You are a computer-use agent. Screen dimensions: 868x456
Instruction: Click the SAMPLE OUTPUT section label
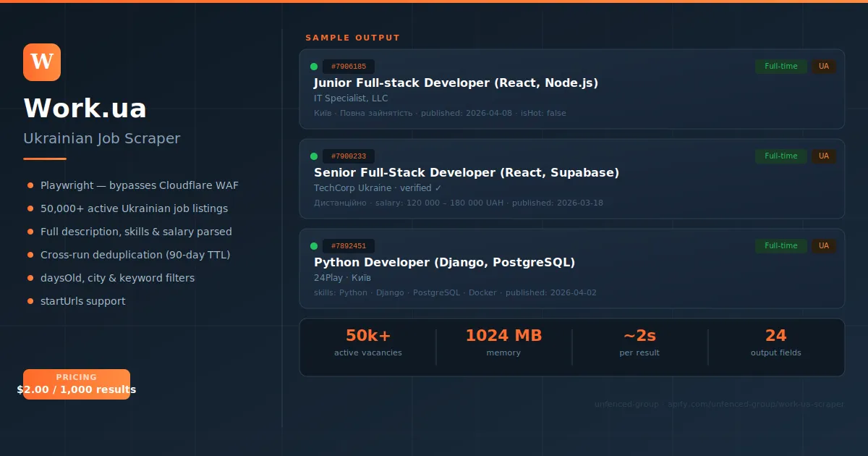point(352,38)
